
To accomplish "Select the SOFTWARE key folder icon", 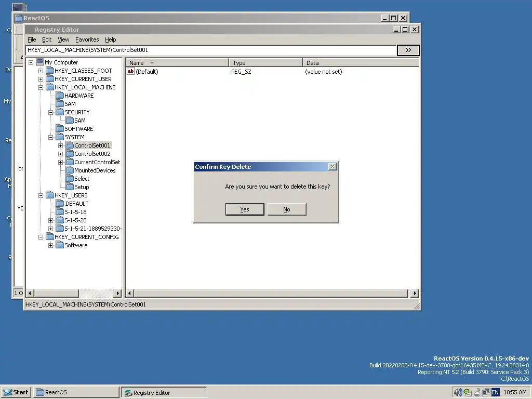I will point(60,129).
